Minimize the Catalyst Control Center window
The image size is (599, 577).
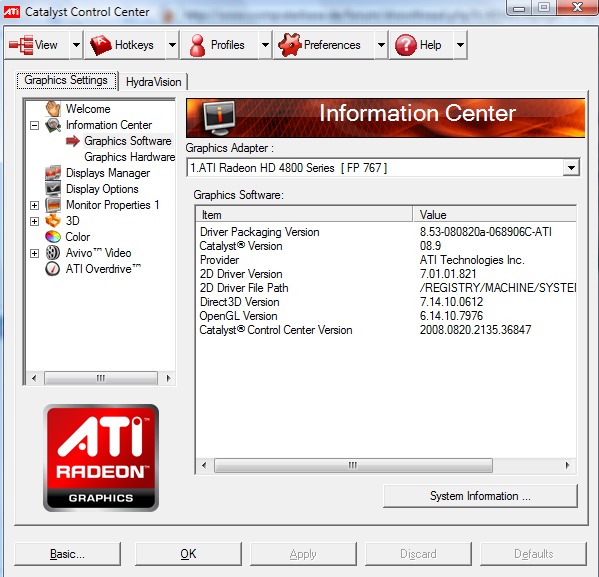pos(519,8)
